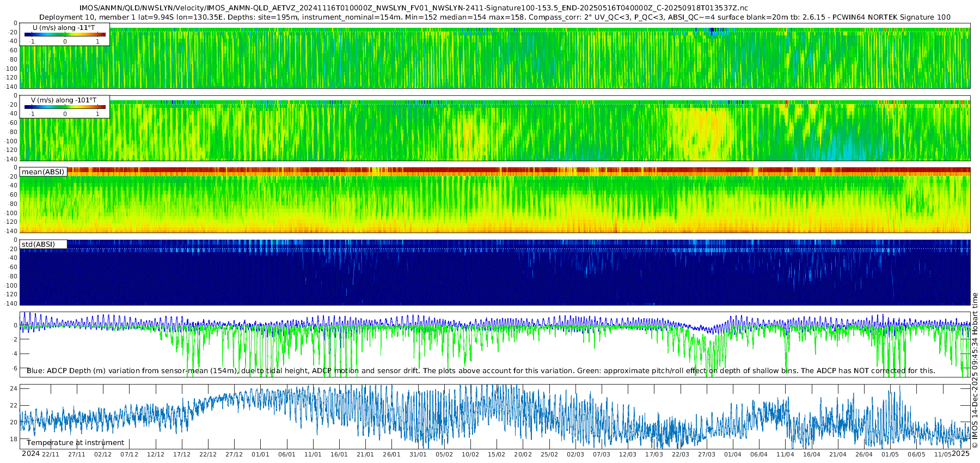980x463 pixels.
Task: Click the '21/04' date tick label
Action: (838, 454)
